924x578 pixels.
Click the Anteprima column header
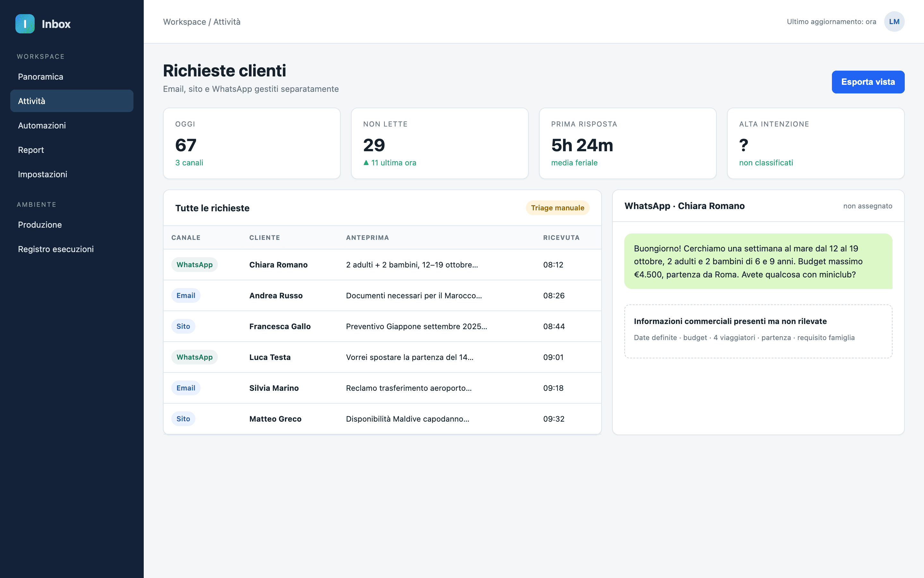(x=367, y=238)
